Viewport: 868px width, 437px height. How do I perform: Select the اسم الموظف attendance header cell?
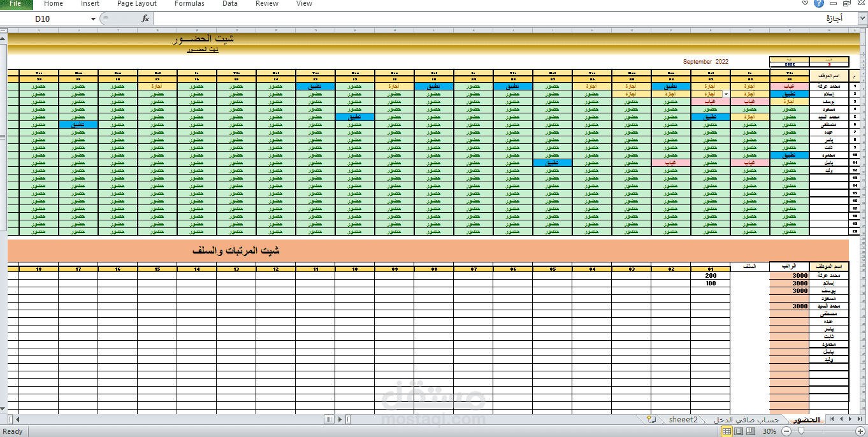pyautogui.click(x=829, y=76)
